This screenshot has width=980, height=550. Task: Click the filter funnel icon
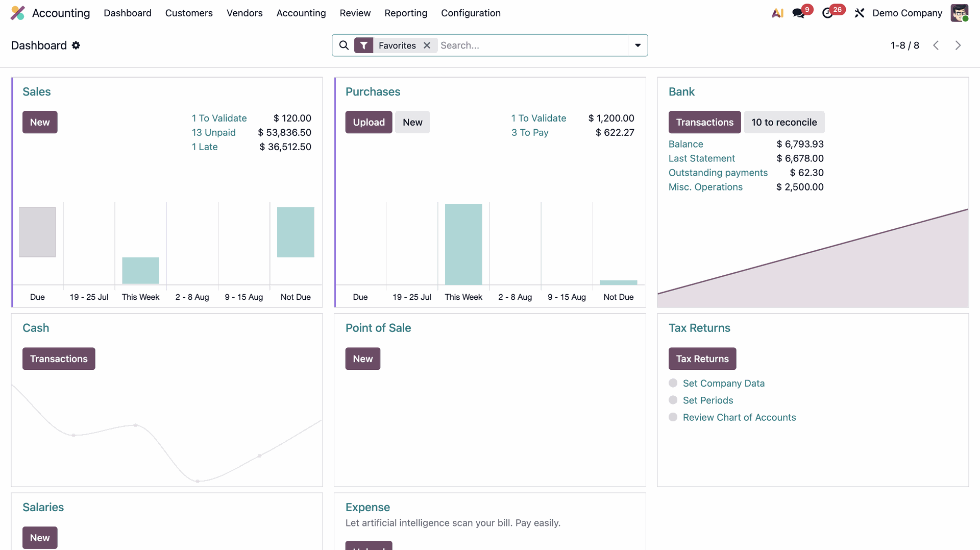coord(363,45)
